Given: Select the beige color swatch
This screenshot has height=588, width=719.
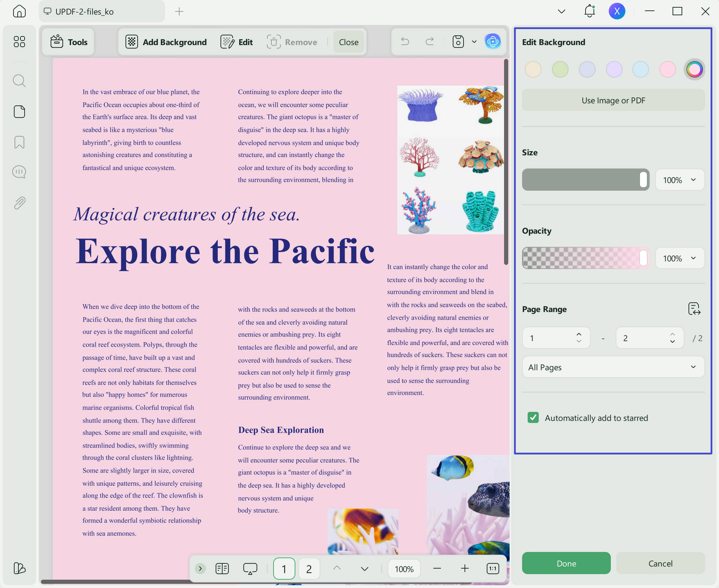Looking at the screenshot, I should point(533,69).
